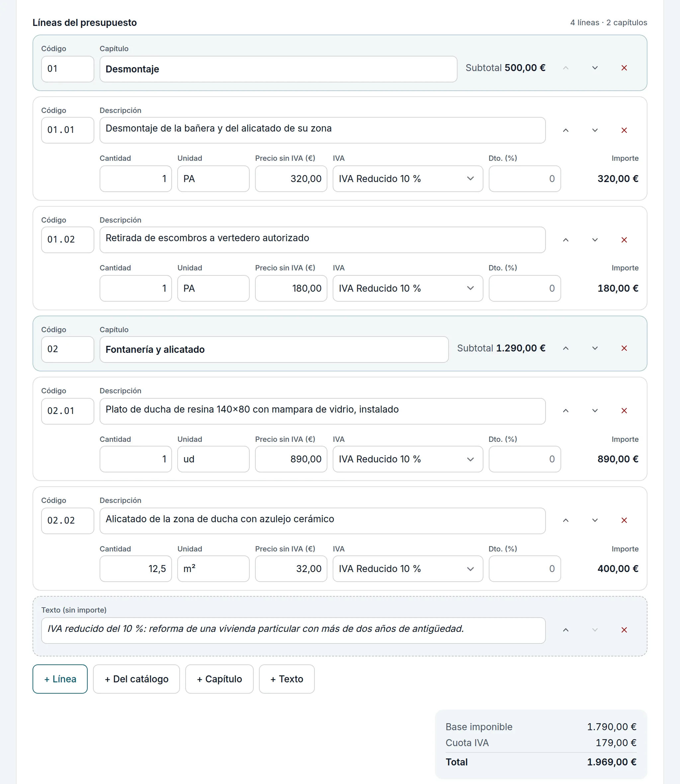Move the IVA reducido text note up
This screenshot has width=680, height=784.
[x=565, y=630]
